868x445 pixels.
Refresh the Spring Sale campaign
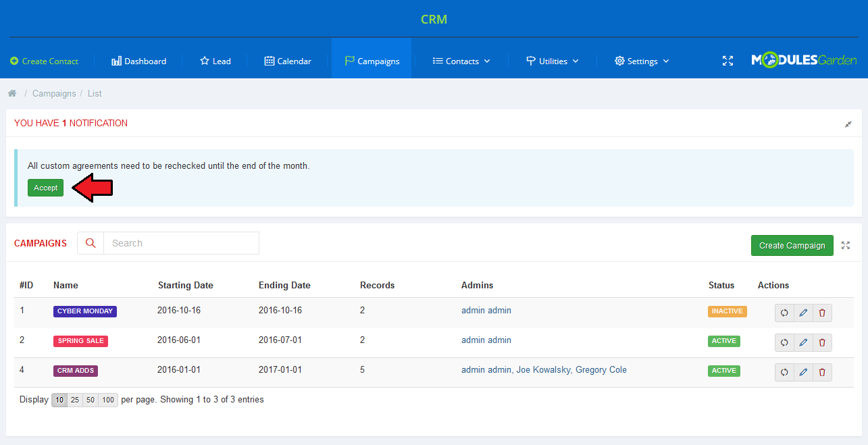point(784,342)
